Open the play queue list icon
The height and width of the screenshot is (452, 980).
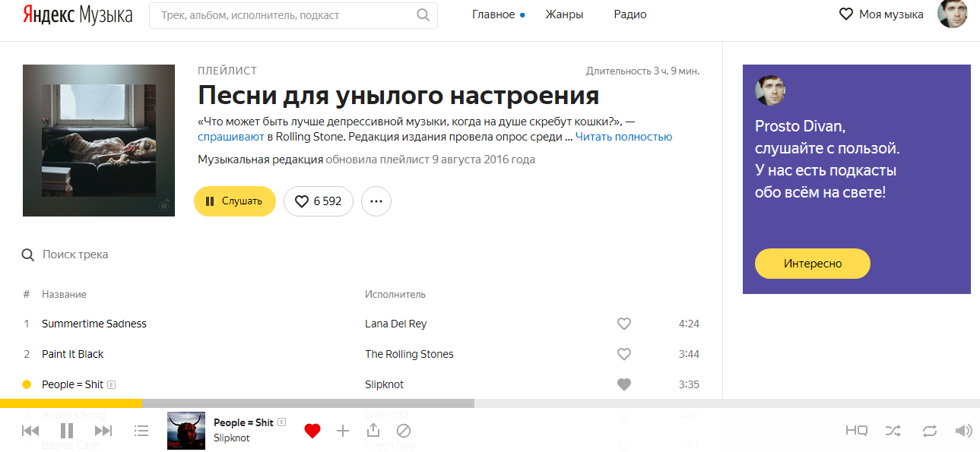[x=141, y=431]
